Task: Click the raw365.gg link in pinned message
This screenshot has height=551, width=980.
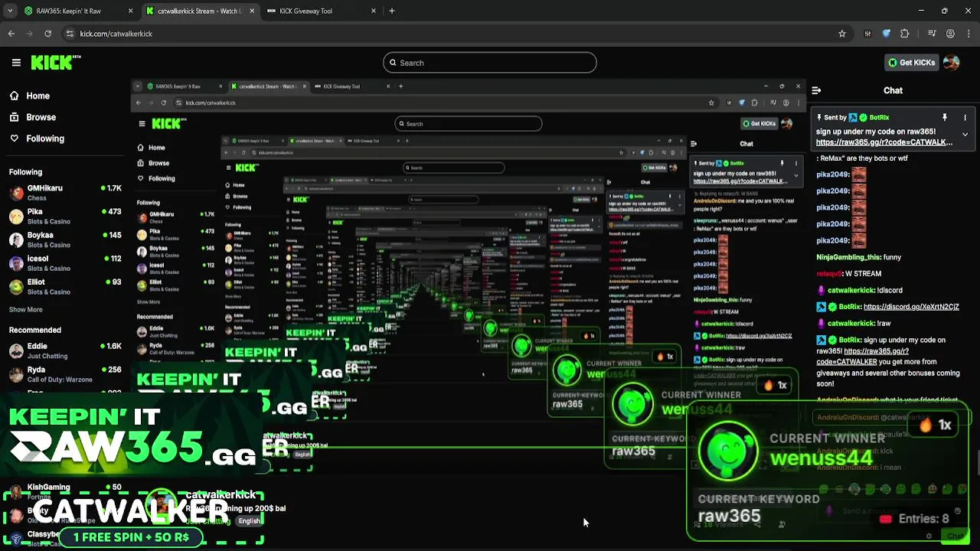Action: 884,142
